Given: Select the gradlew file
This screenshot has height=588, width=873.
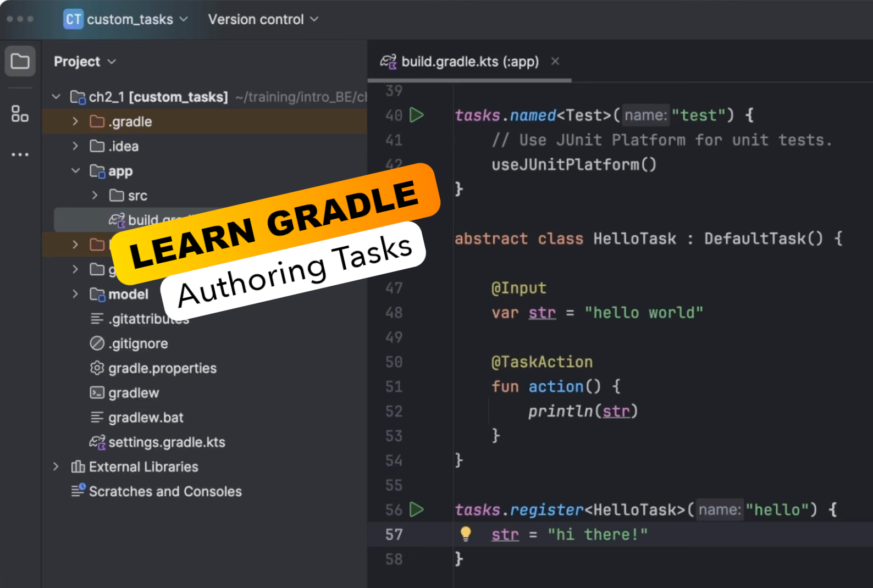Looking at the screenshot, I should (x=134, y=393).
